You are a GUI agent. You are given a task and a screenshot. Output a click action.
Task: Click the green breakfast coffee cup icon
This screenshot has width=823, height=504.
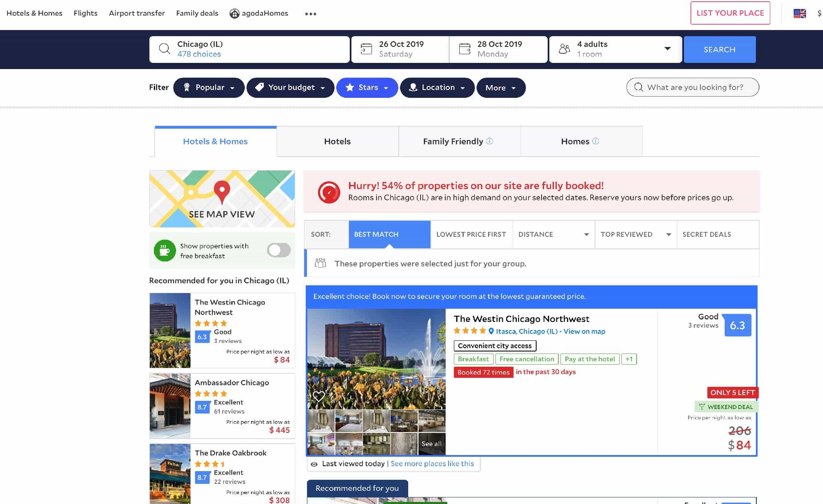pyautogui.click(x=165, y=250)
